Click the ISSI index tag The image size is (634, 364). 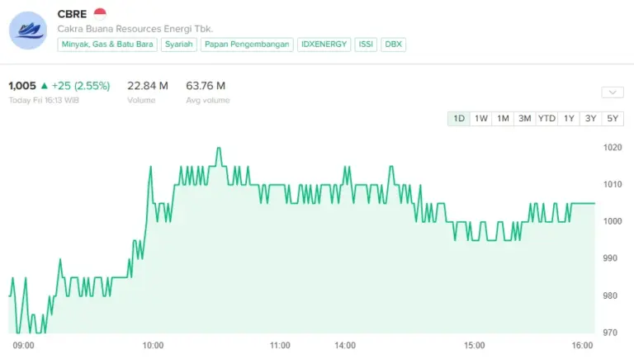coord(366,45)
